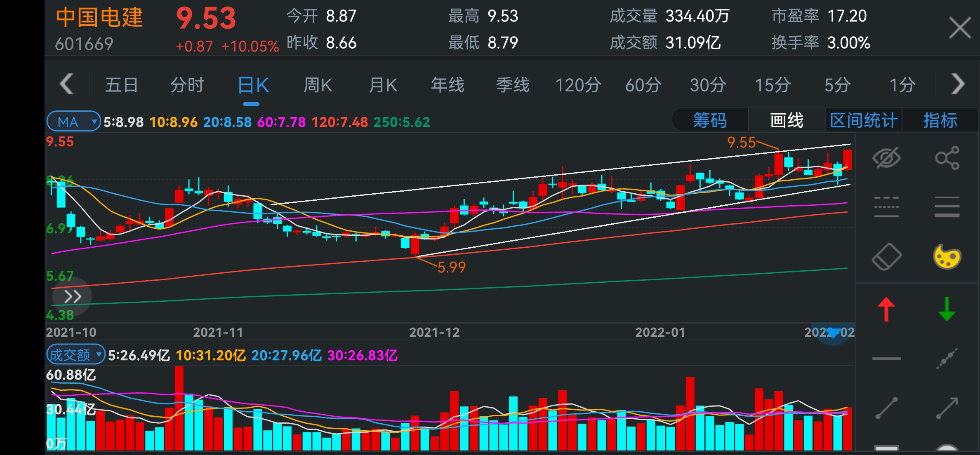Screen dimensions: 980x455
Task: Pick the eraser tool
Action: pyautogui.click(x=886, y=257)
